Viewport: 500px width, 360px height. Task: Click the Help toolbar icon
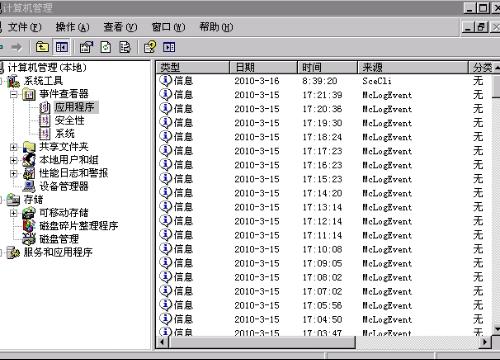[150, 47]
